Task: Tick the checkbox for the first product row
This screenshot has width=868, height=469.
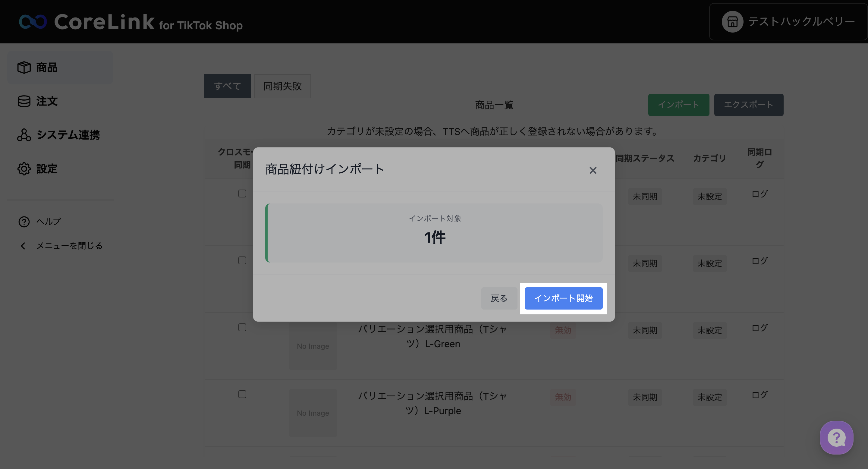Action: pyautogui.click(x=242, y=194)
